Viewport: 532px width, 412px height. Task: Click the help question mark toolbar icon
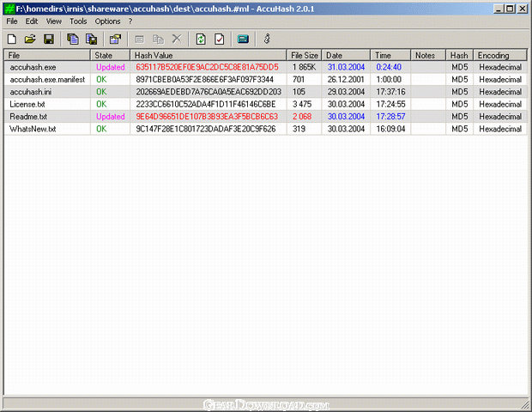(x=267, y=39)
